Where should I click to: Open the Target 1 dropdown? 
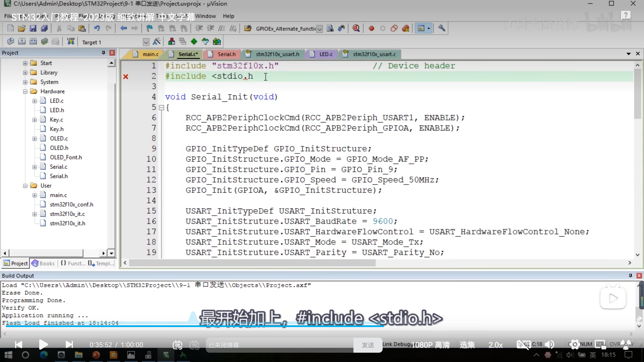click(x=146, y=42)
